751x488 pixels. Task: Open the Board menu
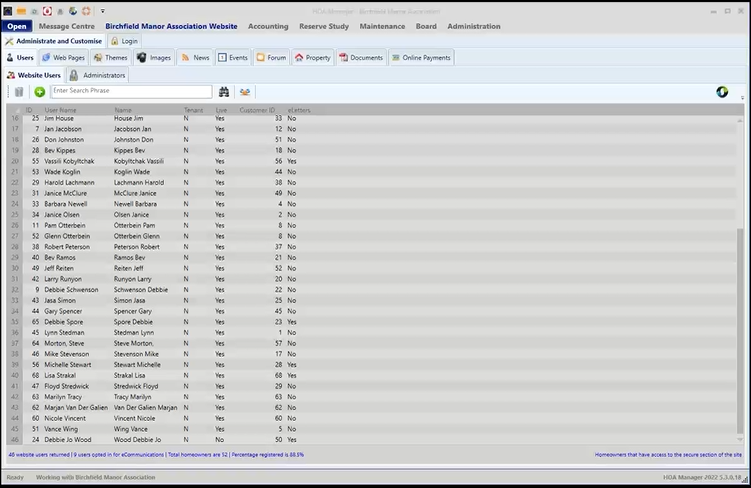click(426, 26)
